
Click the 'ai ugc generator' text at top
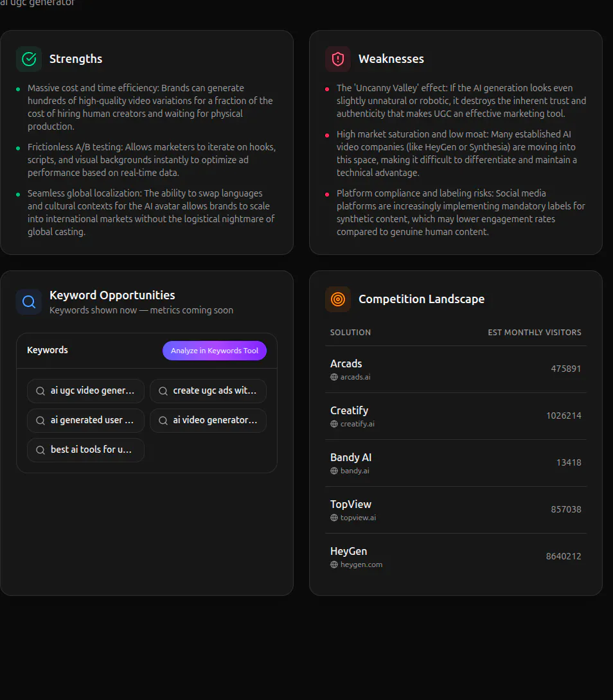(x=37, y=3)
